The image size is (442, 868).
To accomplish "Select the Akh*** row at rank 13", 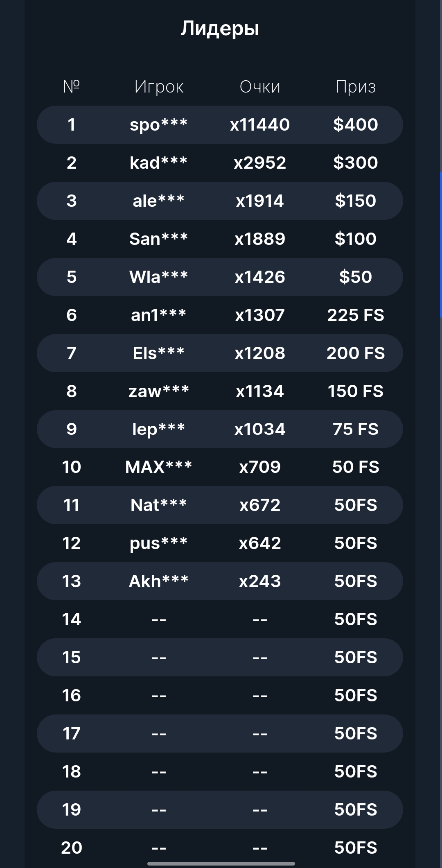I will (220, 581).
